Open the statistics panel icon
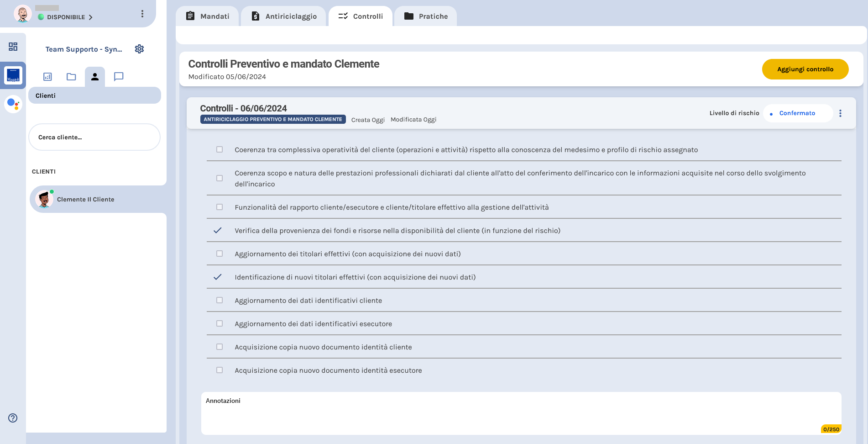This screenshot has width=868, height=444. click(47, 77)
